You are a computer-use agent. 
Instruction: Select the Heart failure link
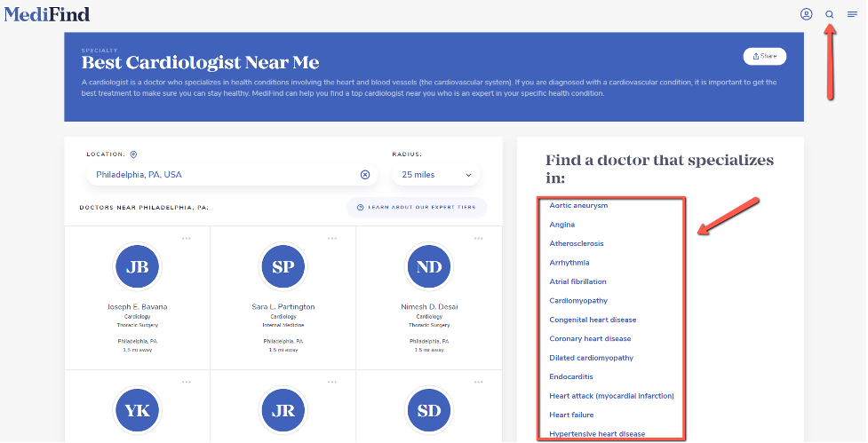(x=571, y=415)
